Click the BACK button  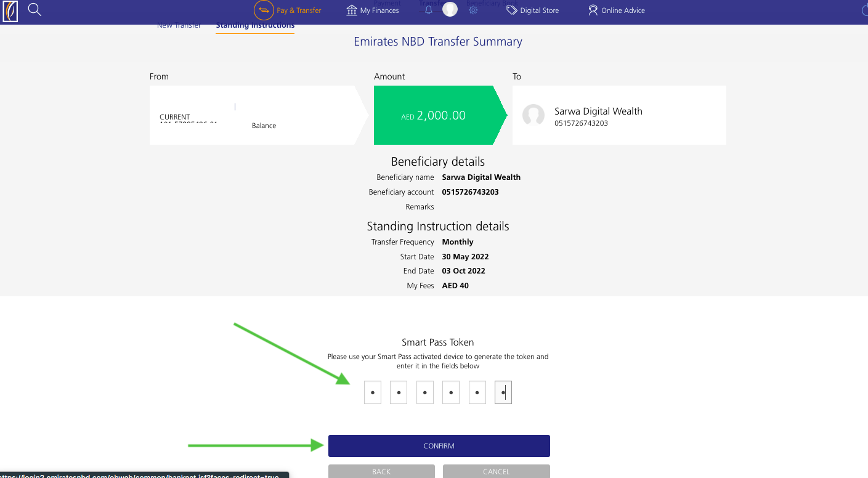[x=381, y=471]
